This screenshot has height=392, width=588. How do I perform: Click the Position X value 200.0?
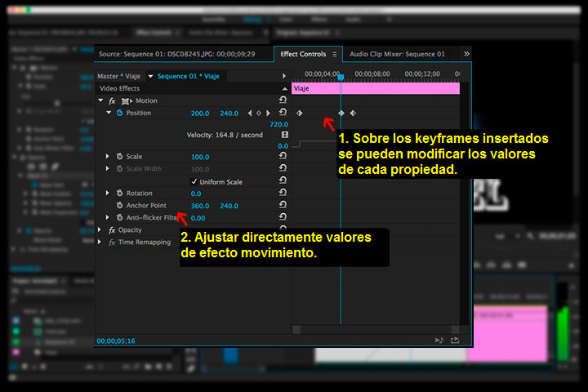[x=200, y=114]
